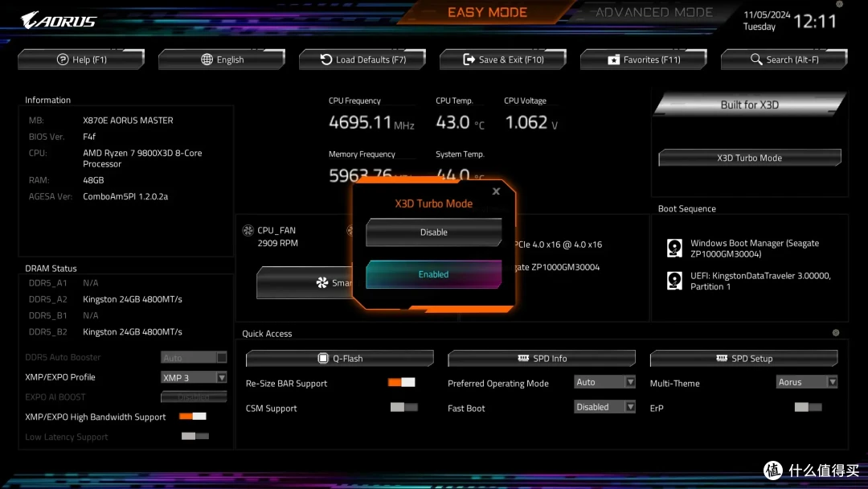Open Favorites (F11)

point(643,60)
